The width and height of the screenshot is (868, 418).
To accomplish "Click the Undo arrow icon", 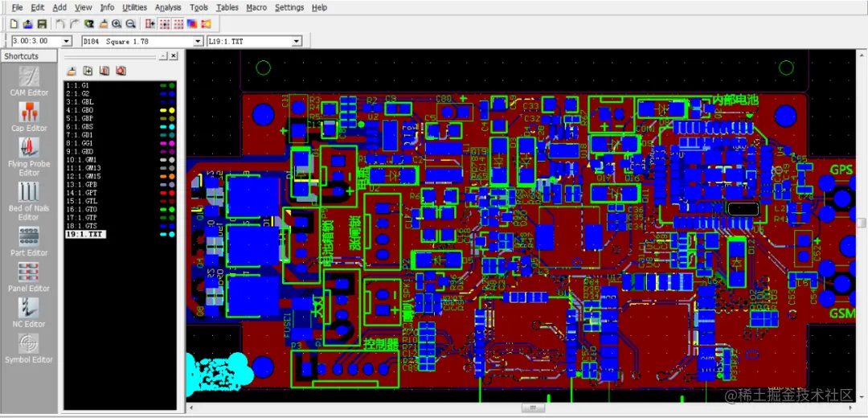I will pos(60,24).
